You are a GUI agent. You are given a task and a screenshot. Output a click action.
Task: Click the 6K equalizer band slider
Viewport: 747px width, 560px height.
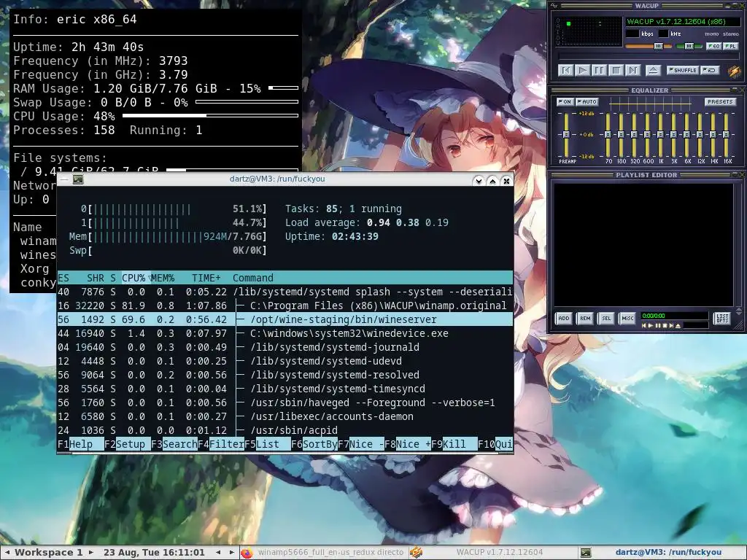[x=686, y=135]
